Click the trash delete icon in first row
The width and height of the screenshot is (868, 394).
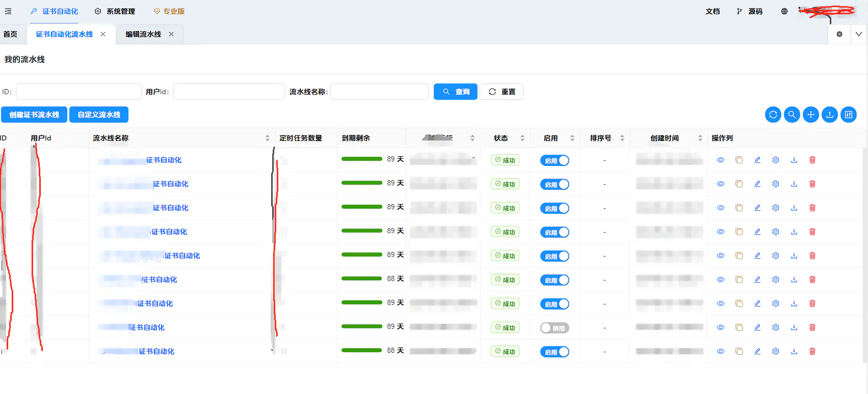coord(812,160)
